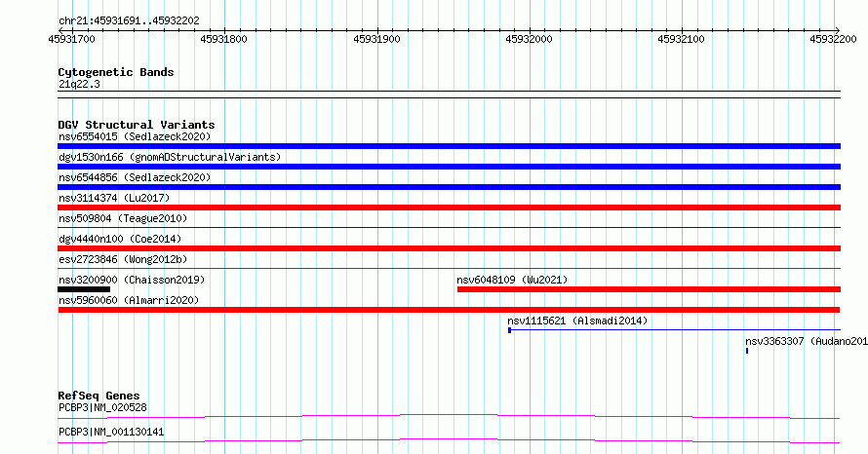Screen dimensions: 868x454
Task: Click the short black bar of nsv3200900
Action: pyautogui.click(x=84, y=289)
